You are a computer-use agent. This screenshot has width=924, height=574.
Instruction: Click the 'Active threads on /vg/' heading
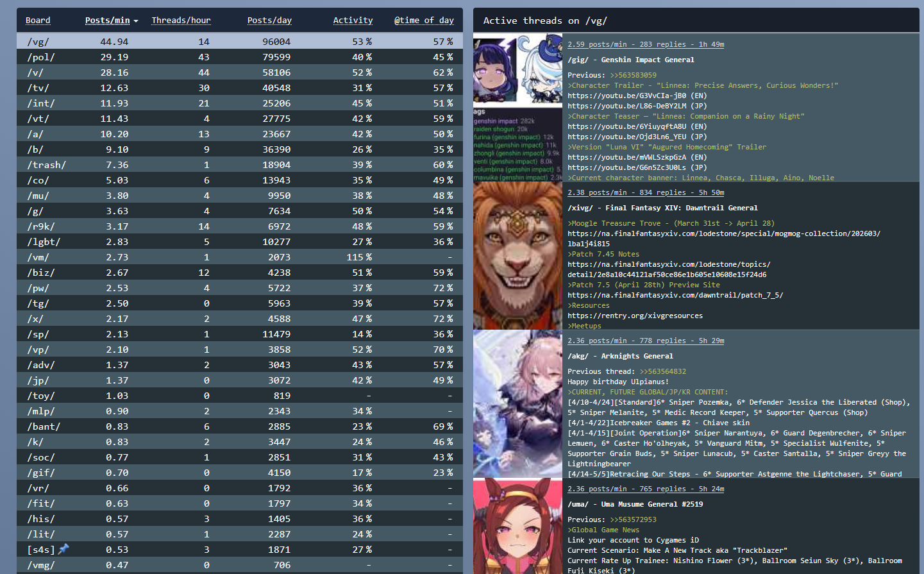[x=545, y=21]
